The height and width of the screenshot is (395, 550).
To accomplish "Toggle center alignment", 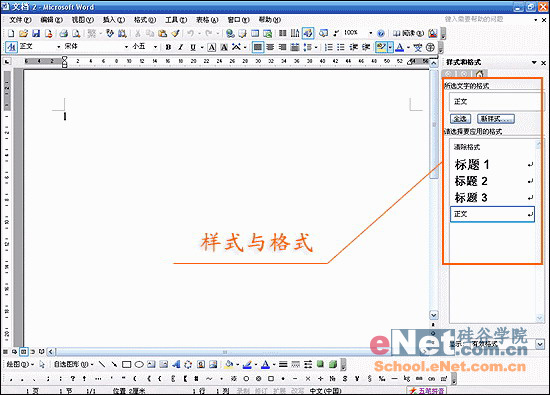I will 270,47.
